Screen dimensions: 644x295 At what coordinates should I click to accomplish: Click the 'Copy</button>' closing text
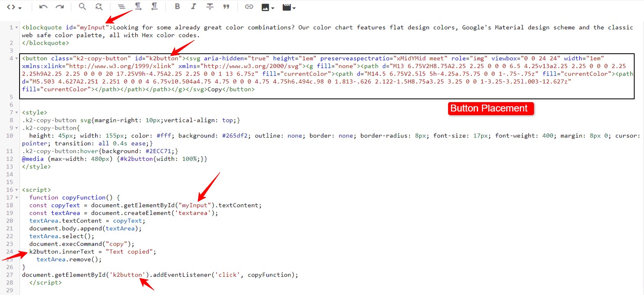(231, 89)
